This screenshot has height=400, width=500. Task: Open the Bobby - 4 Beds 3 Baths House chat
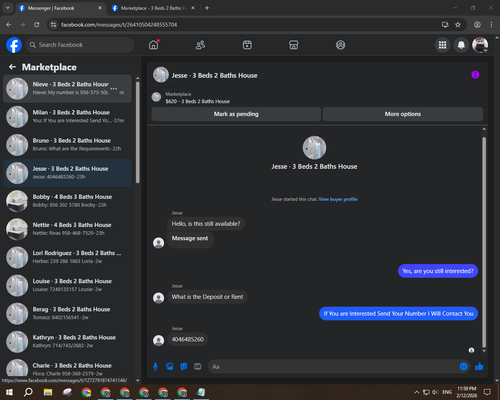coord(67,201)
